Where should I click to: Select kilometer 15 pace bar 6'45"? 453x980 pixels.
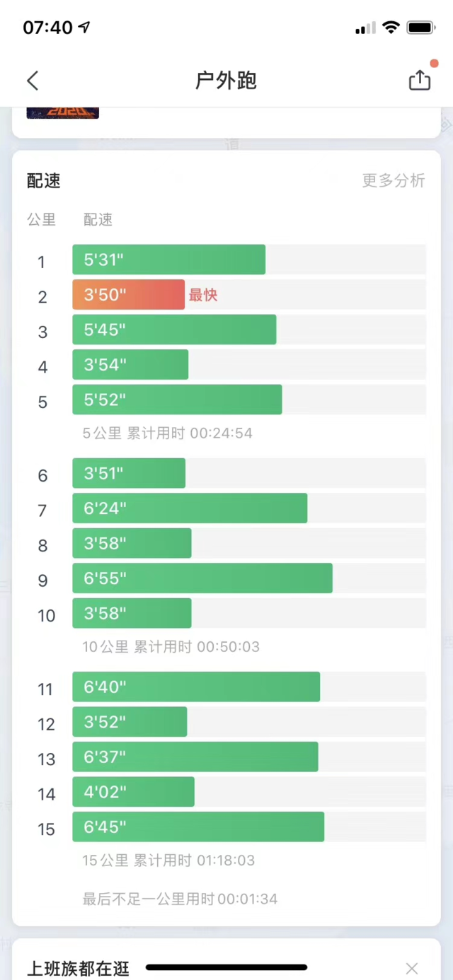point(198,827)
